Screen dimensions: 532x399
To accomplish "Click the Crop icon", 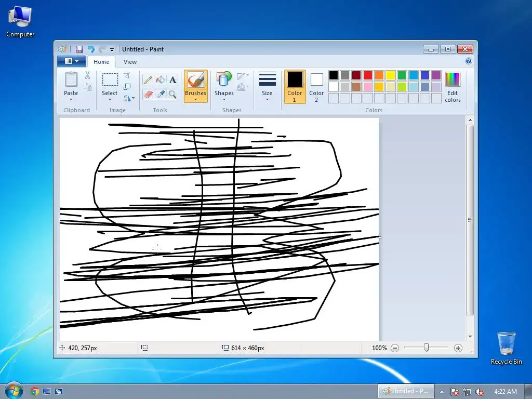I will (x=127, y=75).
